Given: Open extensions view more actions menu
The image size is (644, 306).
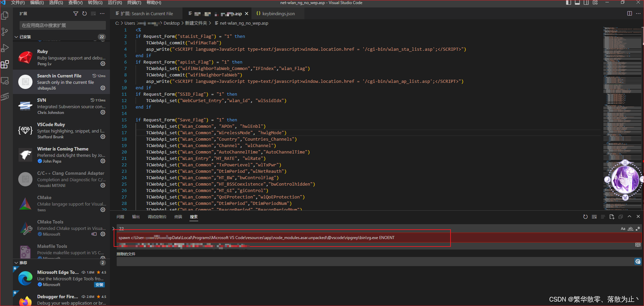Looking at the screenshot, I should point(102,14).
